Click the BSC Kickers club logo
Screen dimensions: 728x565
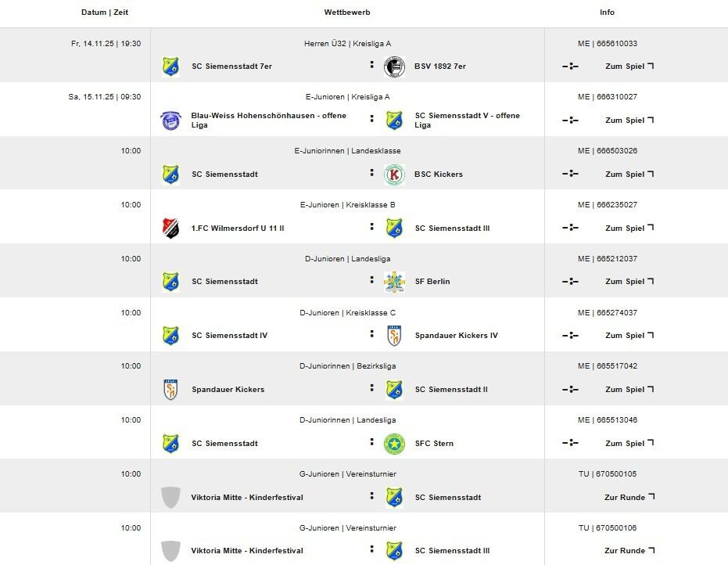coord(394,175)
